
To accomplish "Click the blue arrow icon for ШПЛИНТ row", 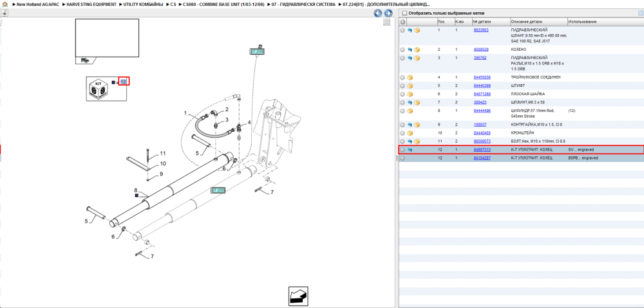I will [410, 102].
